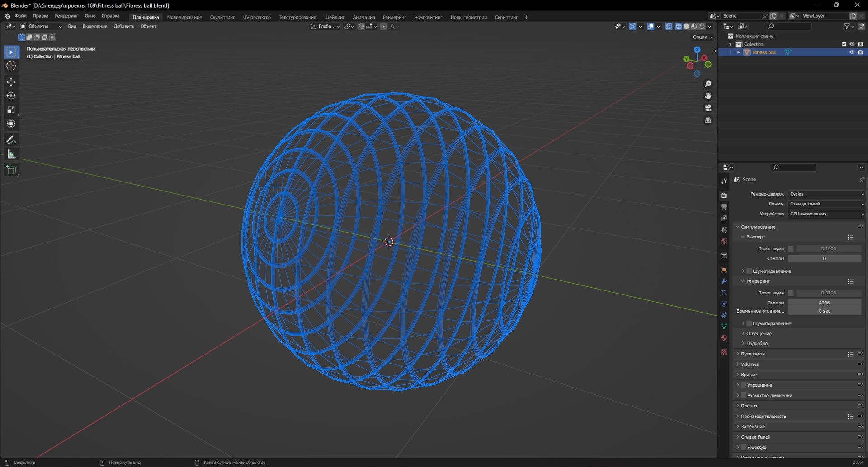
Task: Open Режим Стандартный dropdown
Action: [x=826, y=204]
